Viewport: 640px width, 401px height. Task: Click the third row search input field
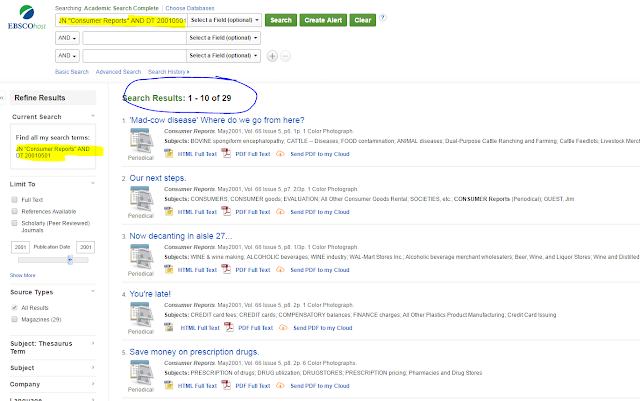134,56
